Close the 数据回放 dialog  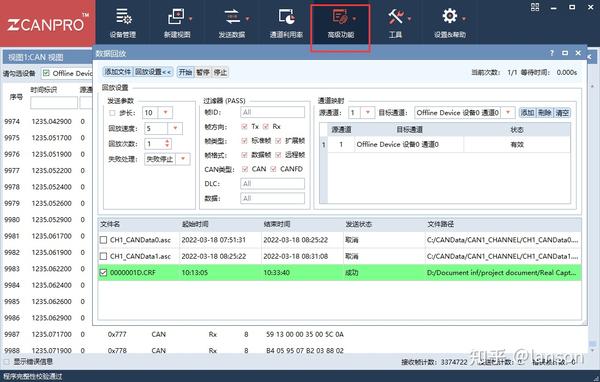pos(578,53)
